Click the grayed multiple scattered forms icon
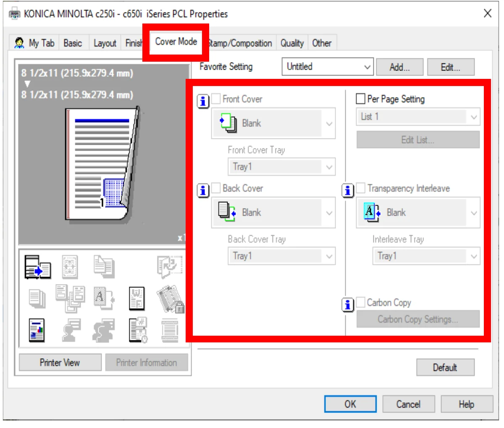The width and height of the screenshot is (504, 428). tap(70, 298)
